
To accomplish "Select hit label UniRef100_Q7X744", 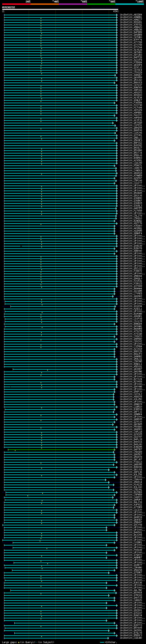I will (131, 48).
